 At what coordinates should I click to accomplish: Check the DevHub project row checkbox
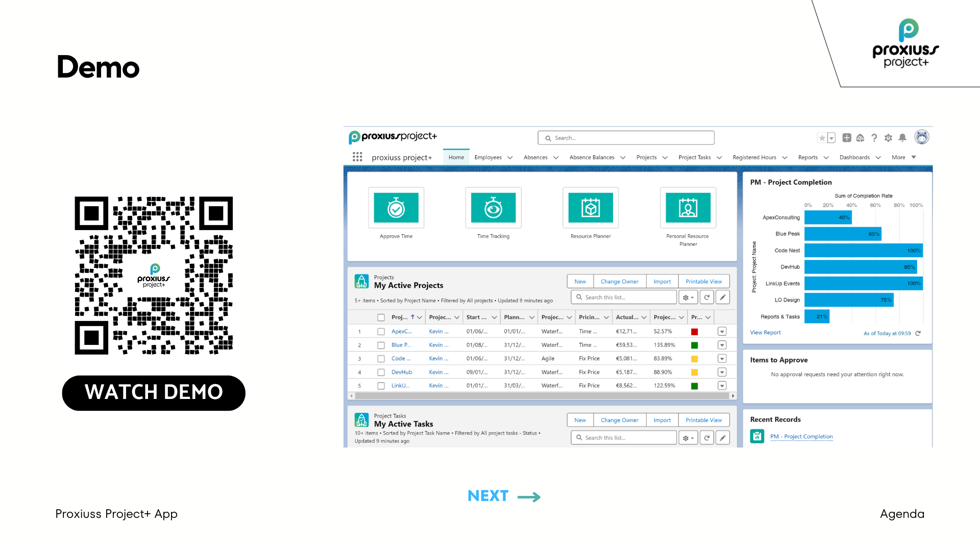(x=381, y=372)
